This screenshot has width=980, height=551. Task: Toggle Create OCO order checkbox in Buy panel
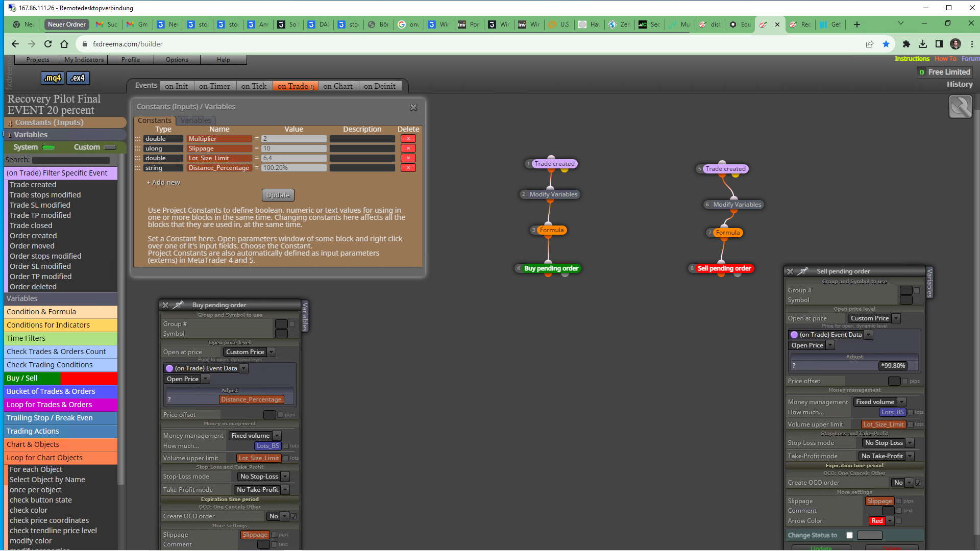[x=294, y=517]
